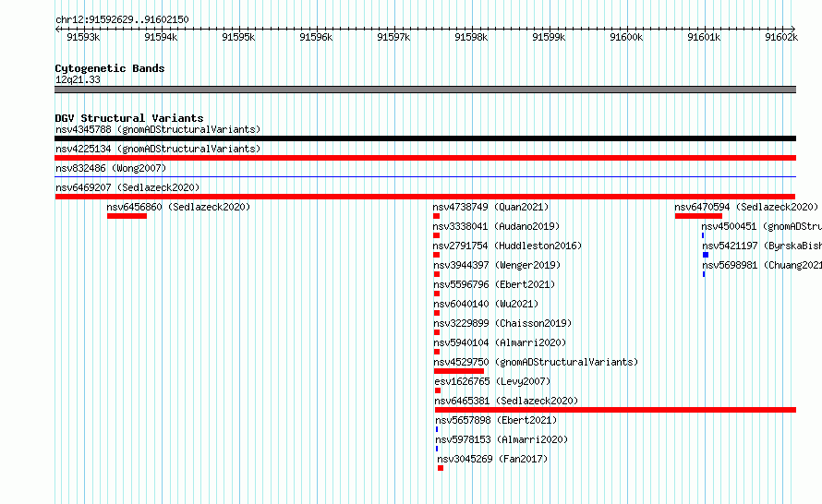822x504 pixels.
Task: Click the right arrow end of the ruler
Action: click(x=792, y=29)
